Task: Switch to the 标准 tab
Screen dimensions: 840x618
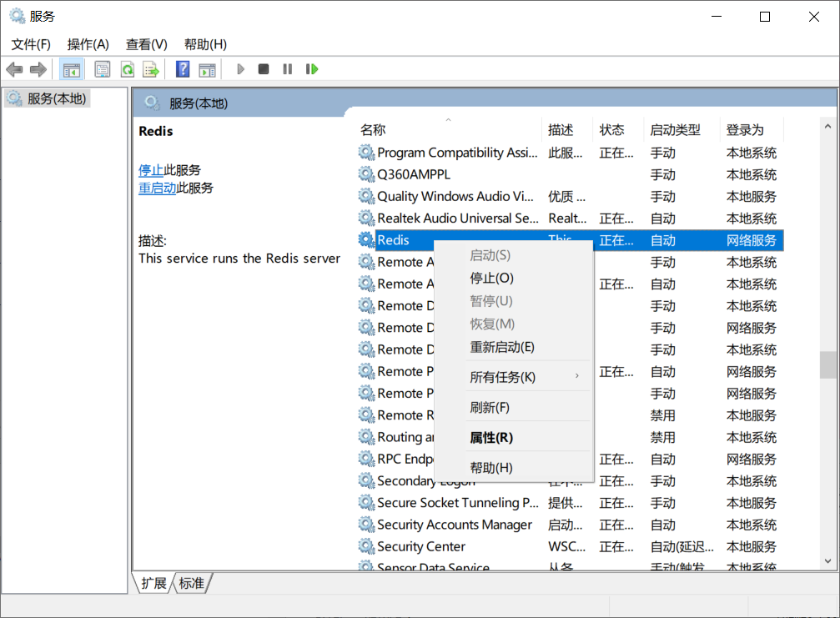Action: tap(192, 583)
